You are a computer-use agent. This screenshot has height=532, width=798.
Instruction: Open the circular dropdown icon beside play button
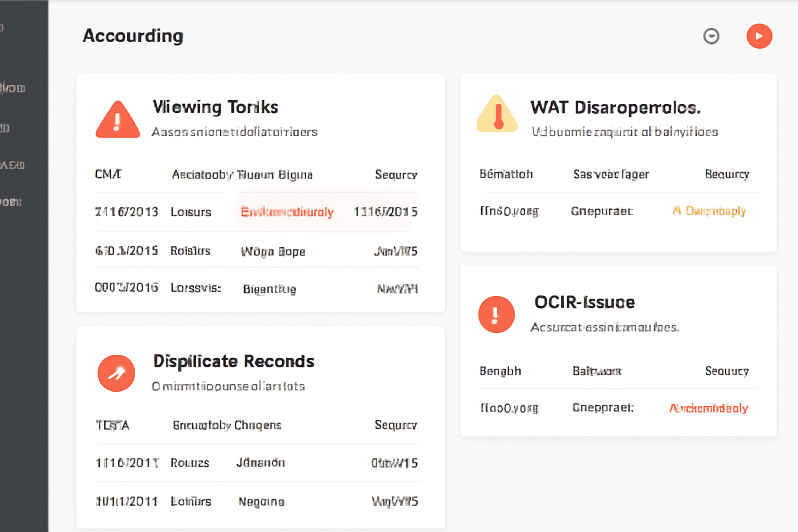coord(711,36)
